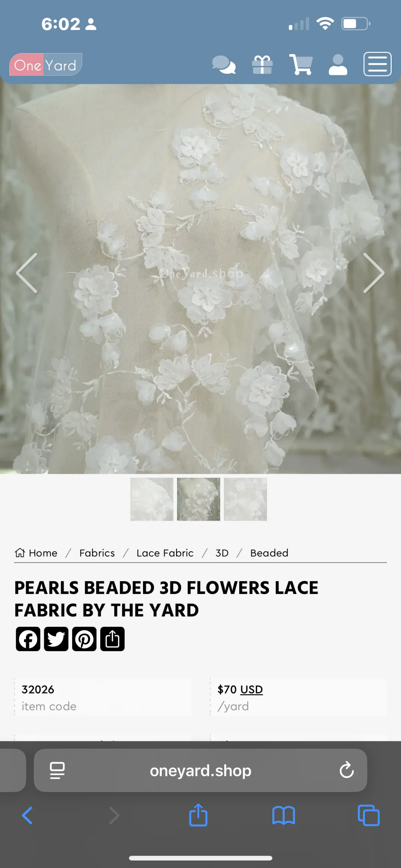Tap the product share icon
The width and height of the screenshot is (401, 868).
click(113, 639)
